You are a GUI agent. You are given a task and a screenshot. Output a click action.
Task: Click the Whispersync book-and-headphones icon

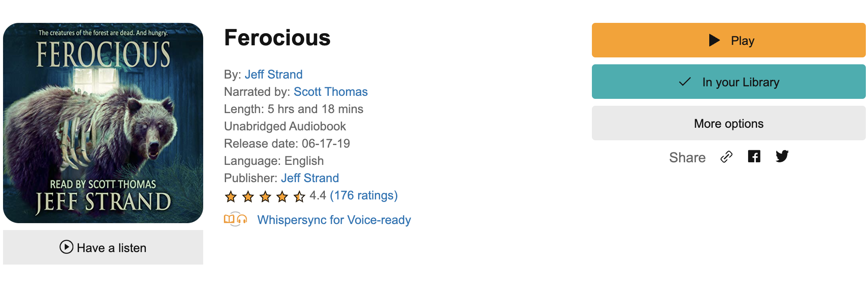click(x=235, y=219)
